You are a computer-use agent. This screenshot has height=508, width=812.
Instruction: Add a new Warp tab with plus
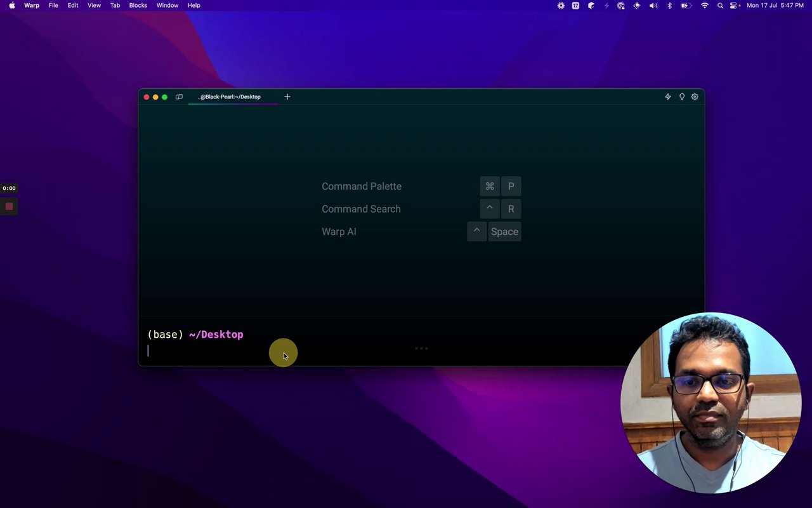coord(287,97)
